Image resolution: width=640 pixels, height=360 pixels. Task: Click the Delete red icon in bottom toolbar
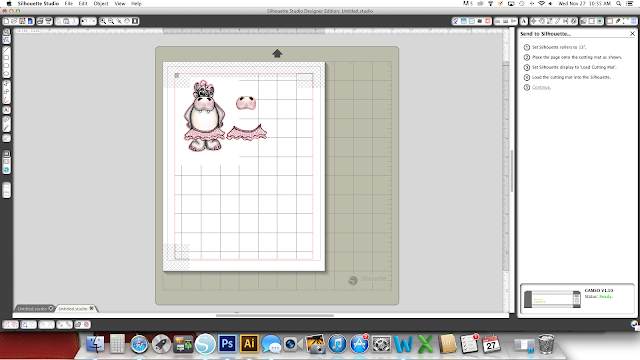(x=87, y=324)
